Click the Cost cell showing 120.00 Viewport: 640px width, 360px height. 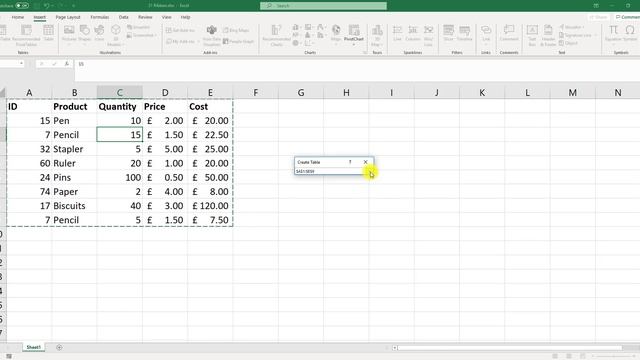(210, 206)
